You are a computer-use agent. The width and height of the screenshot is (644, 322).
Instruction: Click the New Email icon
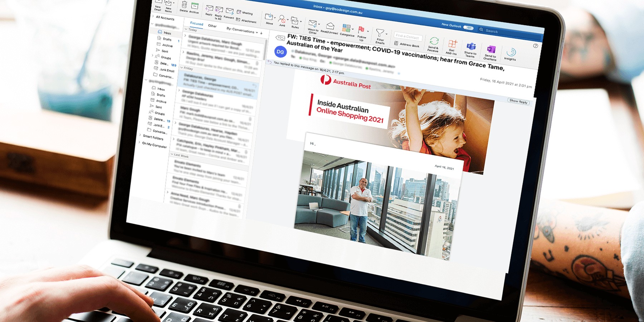[158, 2]
